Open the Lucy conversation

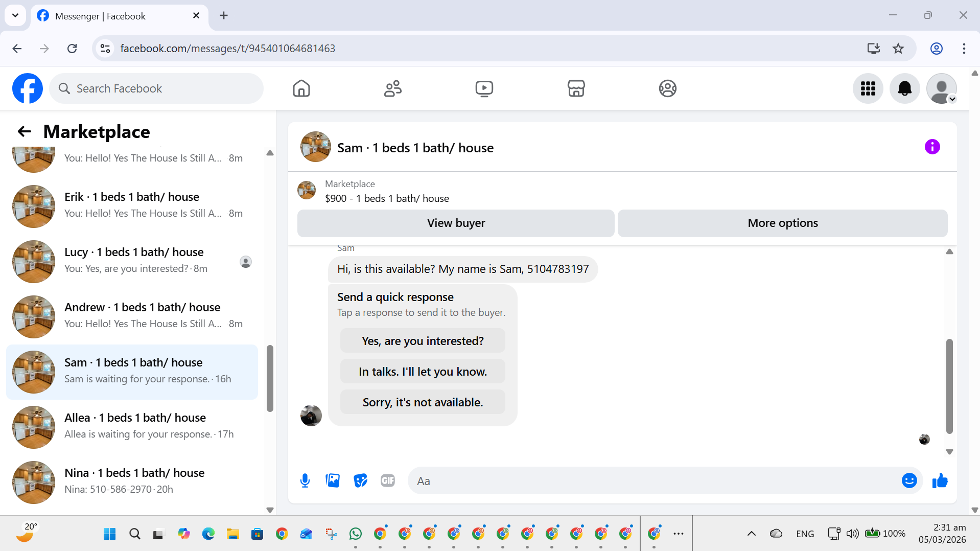(132, 261)
